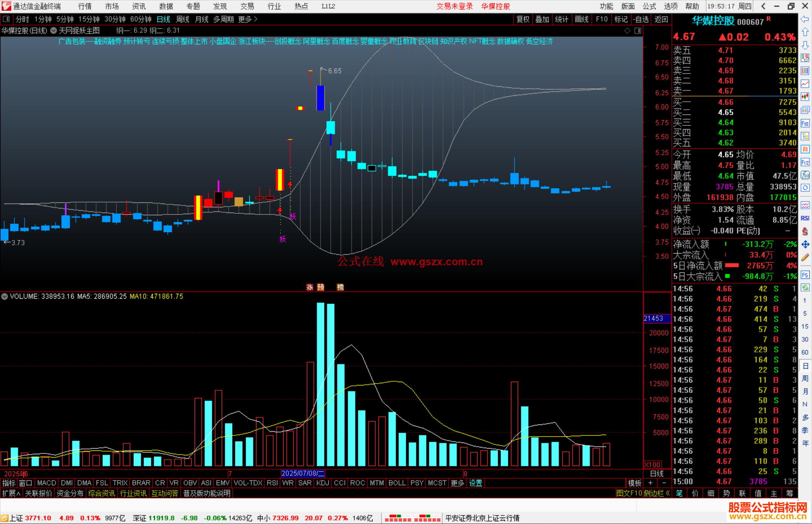Image resolution: width=812 pixels, height=524 pixels.
Task: Click the 返回 return button
Action: coord(661,19)
